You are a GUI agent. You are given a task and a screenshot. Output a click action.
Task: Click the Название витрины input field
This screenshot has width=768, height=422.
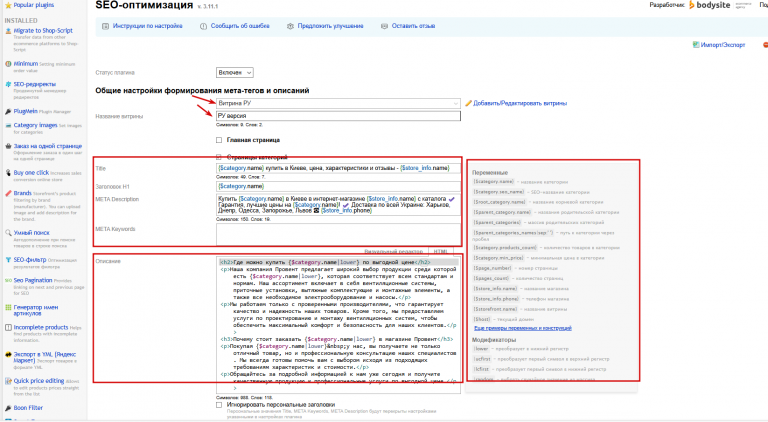pyautogui.click(x=338, y=116)
